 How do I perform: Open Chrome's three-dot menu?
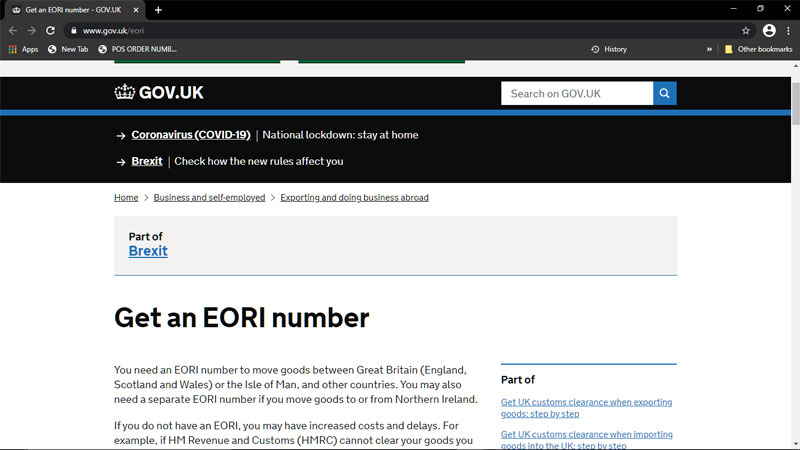788,31
